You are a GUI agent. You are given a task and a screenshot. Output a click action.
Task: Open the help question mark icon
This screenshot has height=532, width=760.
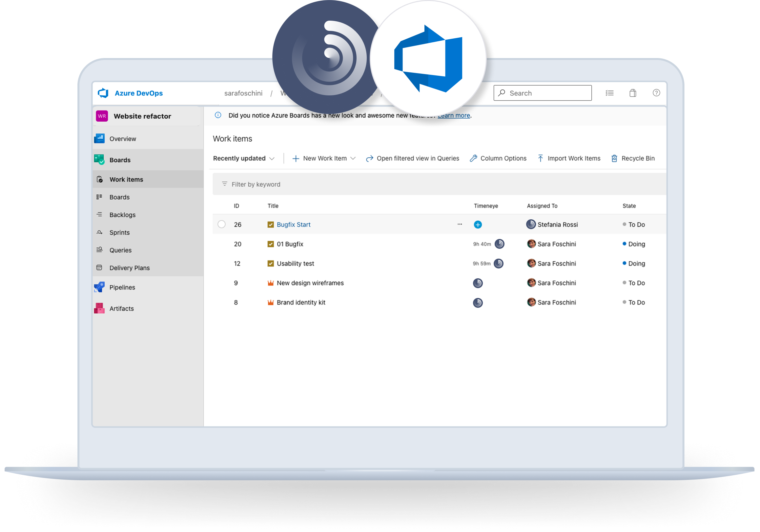click(656, 93)
